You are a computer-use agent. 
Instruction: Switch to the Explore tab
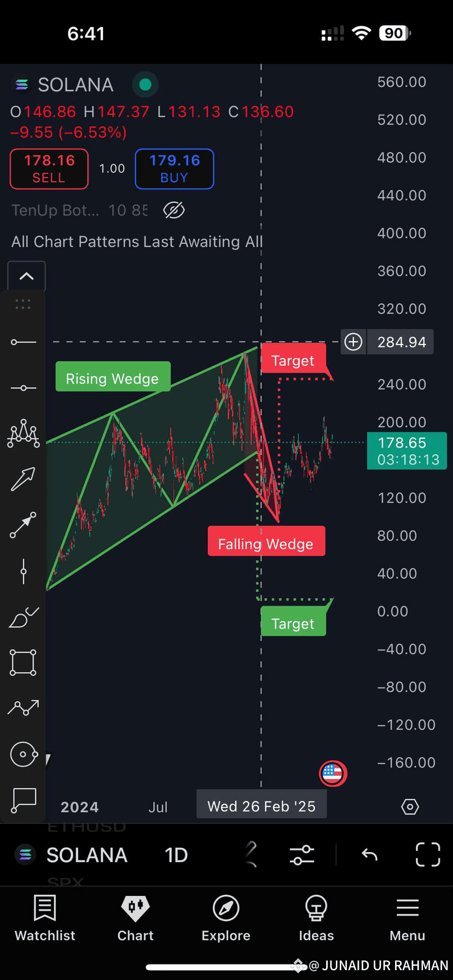(x=226, y=919)
